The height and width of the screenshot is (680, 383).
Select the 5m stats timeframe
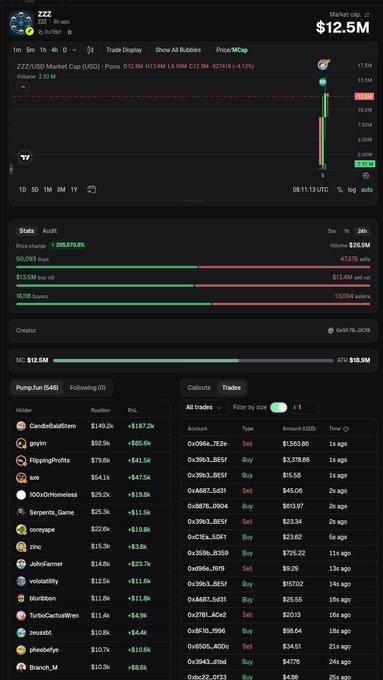click(x=332, y=231)
